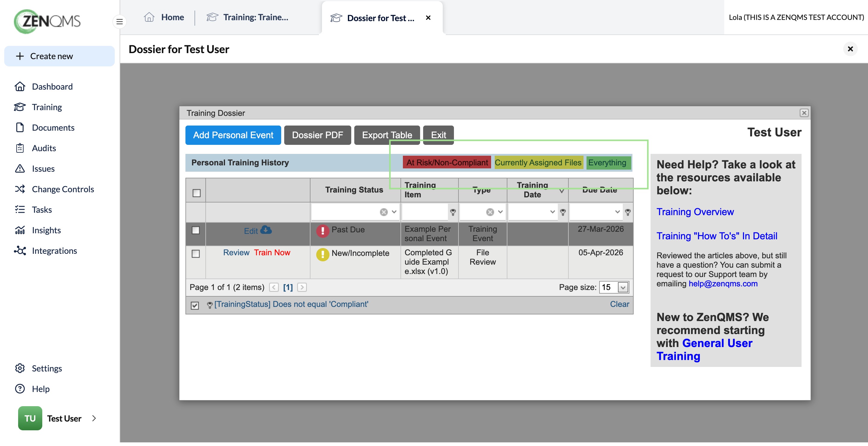Open the Dashboard home icon
Viewport: 868px width, 446px height.
20,87
